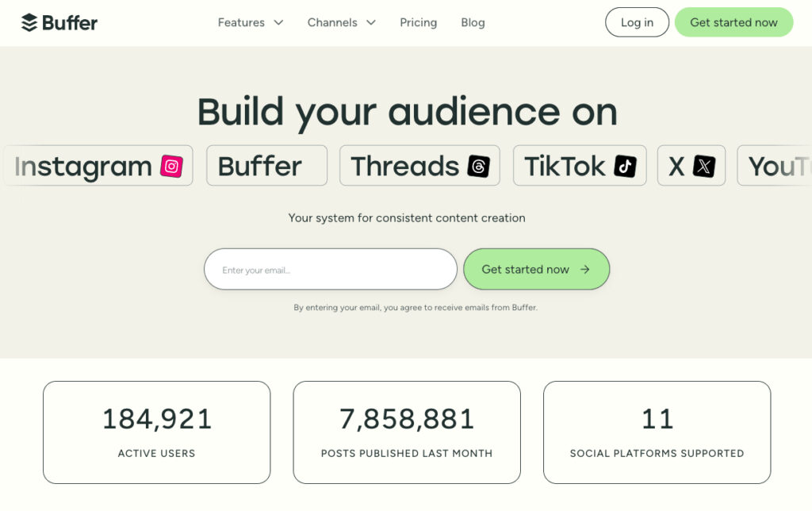The image size is (812, 511).
Task: Select the Instagram channel chip
Action: (98, 166)
